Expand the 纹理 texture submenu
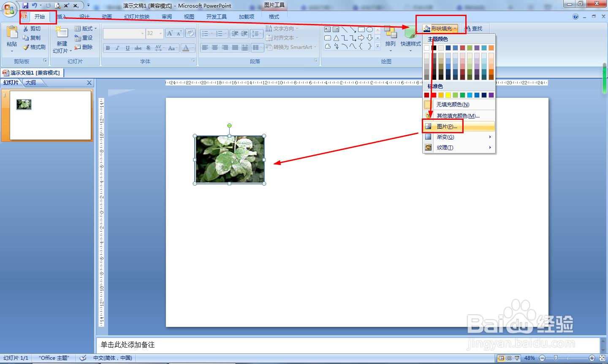 pyautogui.click(x=459, y=148)
